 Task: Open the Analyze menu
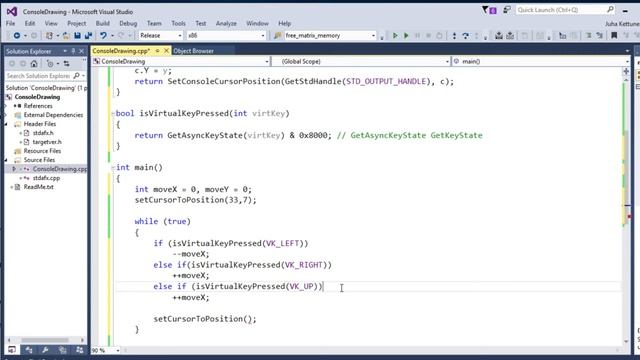click(226, 24)
